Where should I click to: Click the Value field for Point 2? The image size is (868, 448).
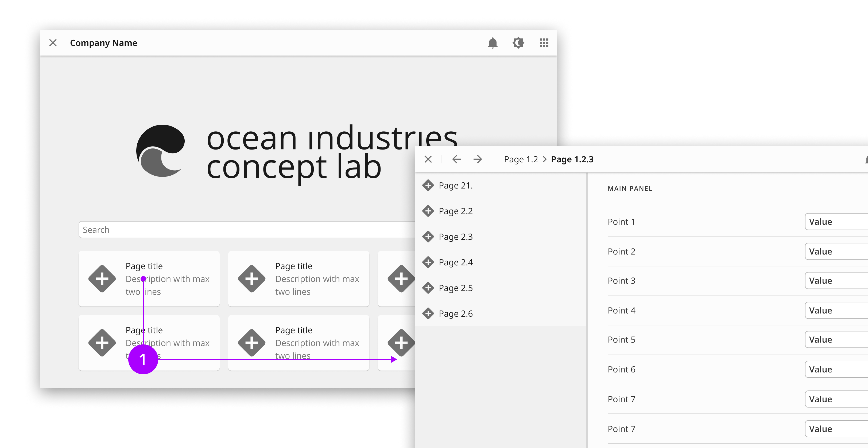[837, 251]
